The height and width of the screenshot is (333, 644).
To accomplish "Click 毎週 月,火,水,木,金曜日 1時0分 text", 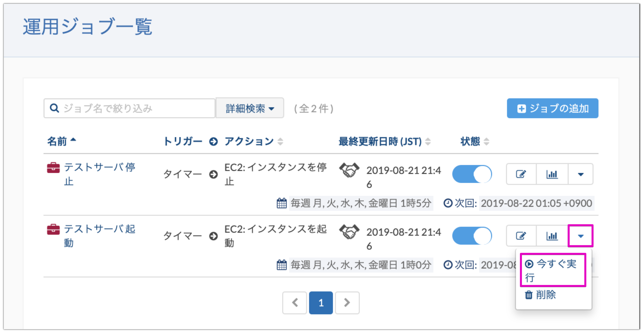I will [x=361, y=265].
